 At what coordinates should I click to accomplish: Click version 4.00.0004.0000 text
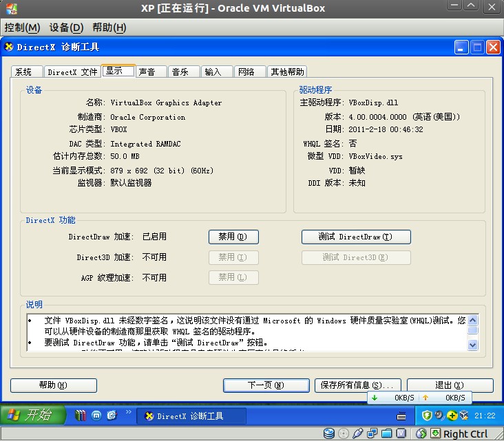pyautogui.click(x=404, y=117)
